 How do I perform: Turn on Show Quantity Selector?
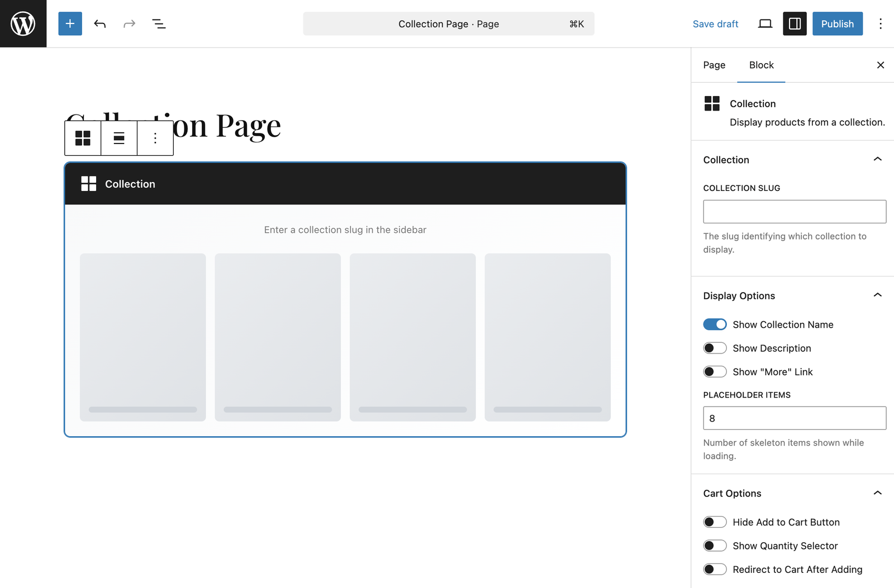coord(715,546)
